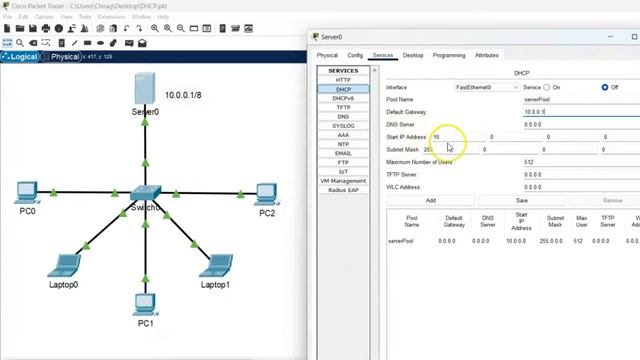Select the Place Note tool
Image resolution: width=640 pixels, height=360 pixels.
click(x=62, y=43)
